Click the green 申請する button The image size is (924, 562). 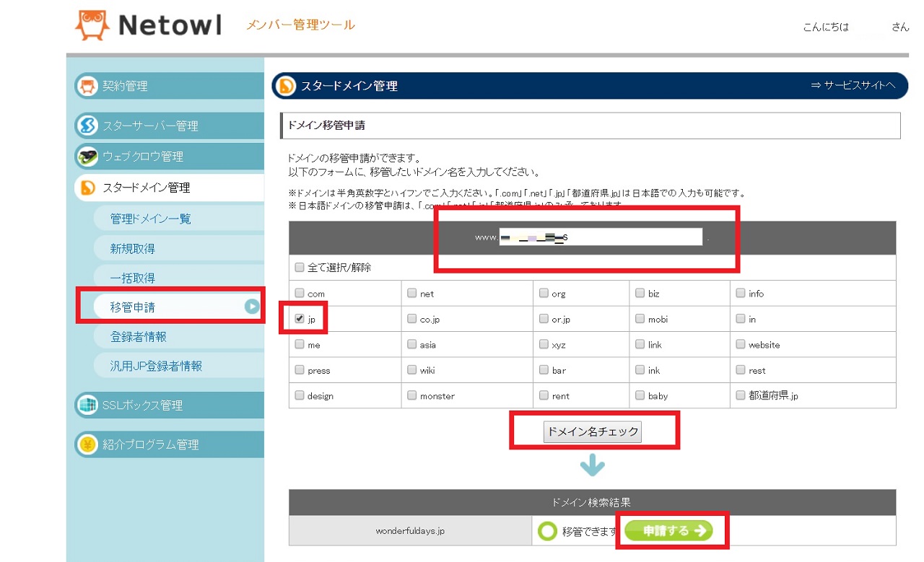click(668, 531)
